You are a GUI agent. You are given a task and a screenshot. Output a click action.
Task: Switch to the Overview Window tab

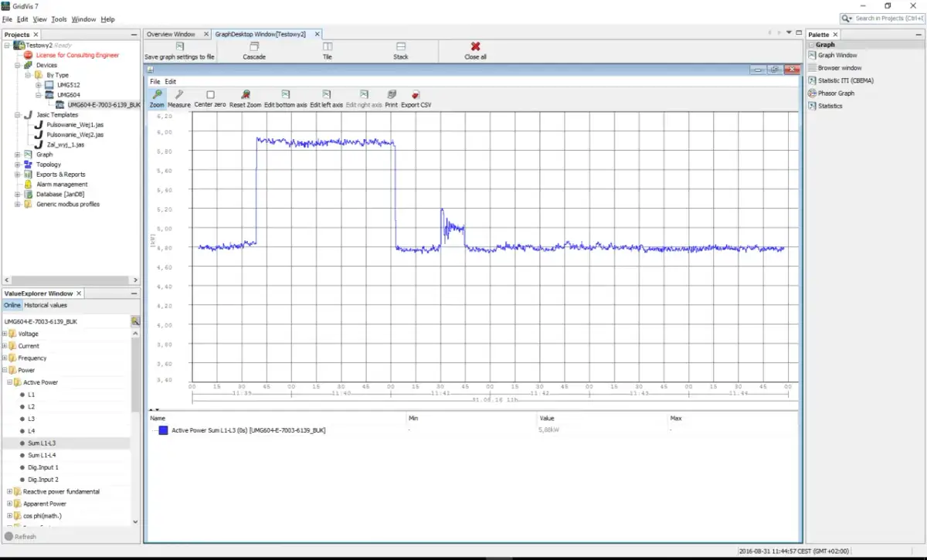171,34
